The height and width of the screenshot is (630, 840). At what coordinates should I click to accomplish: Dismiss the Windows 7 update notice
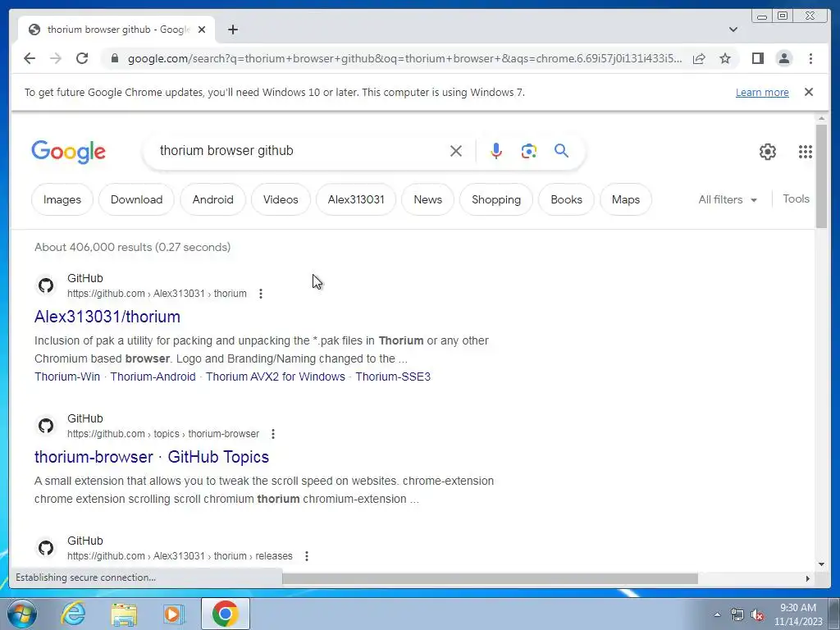[809, 92]
